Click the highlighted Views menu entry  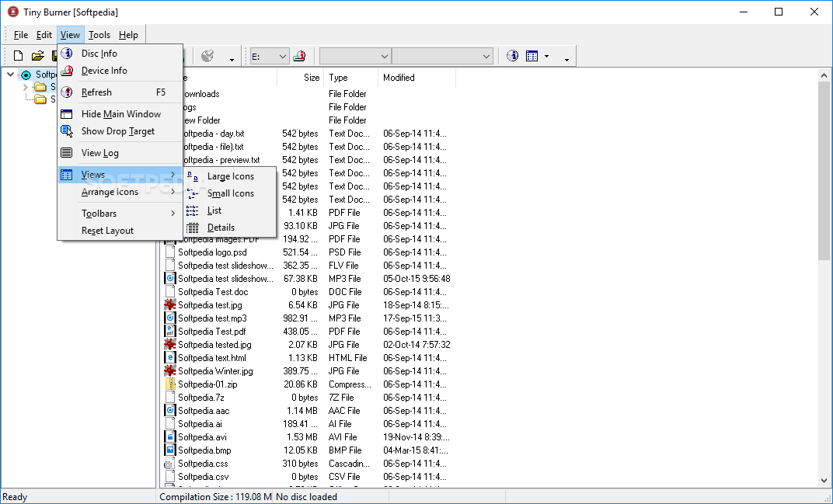click(x=120, y=175)
